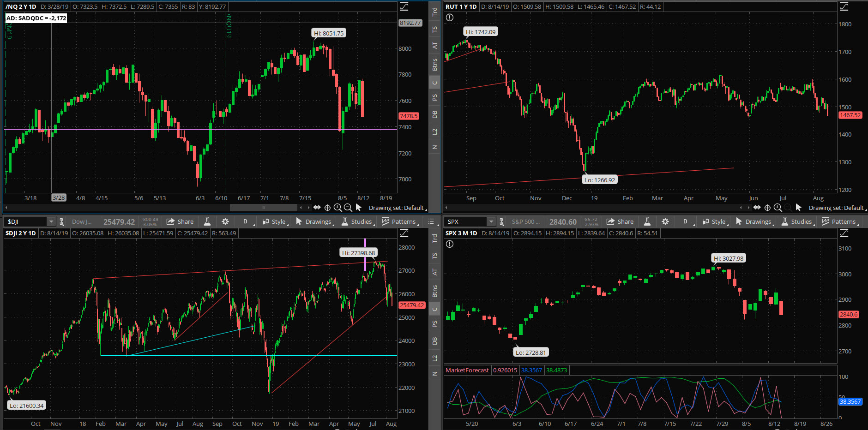This screenshot has width=868, height=430.
Task: Select the pointer drawing tool under the RUT chart
Action: [x=798, y=208]
